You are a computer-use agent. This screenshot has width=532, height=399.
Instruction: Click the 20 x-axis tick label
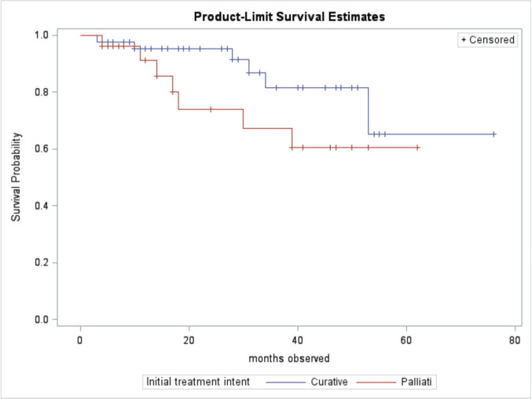click(189, 340)
